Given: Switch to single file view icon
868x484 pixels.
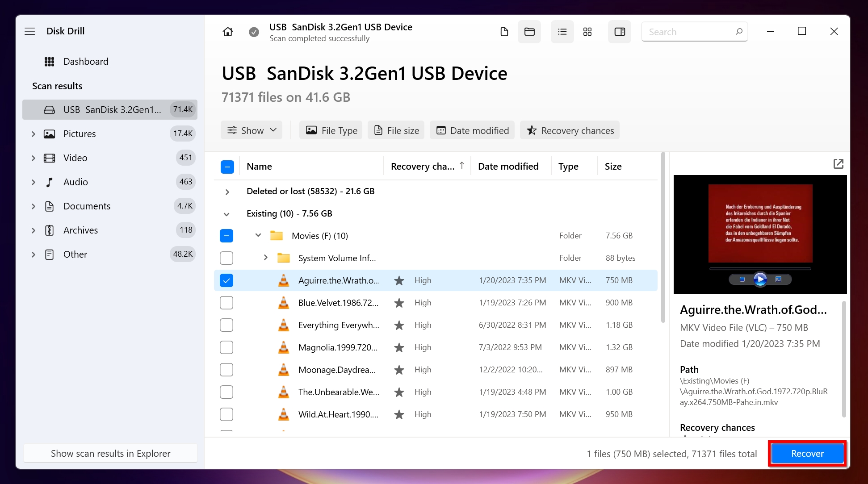Looking at the screenshot, I should [504, 32].
